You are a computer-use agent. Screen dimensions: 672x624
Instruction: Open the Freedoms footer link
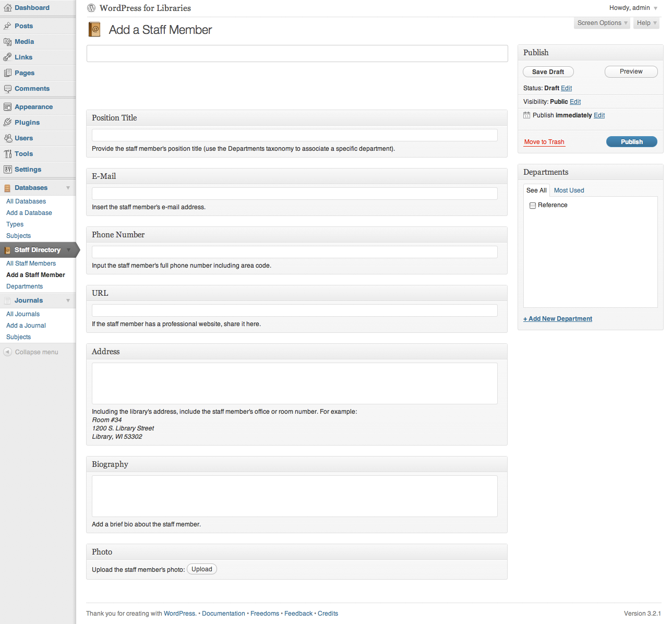[x=265, y=614]
